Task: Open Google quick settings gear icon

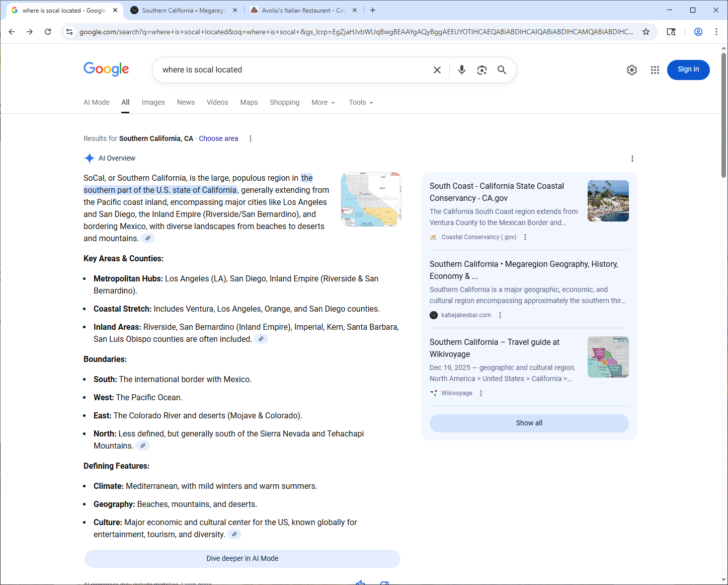Action: pos(632,70)
